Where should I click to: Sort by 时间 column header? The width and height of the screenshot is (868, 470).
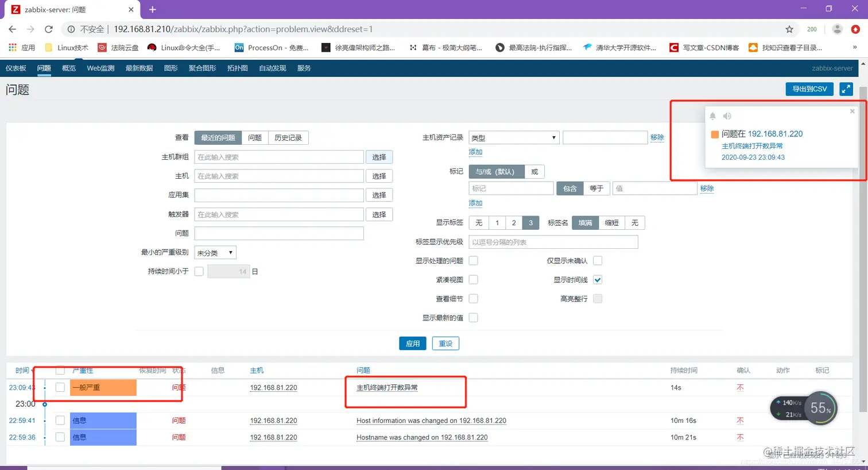tap(22, 371)
